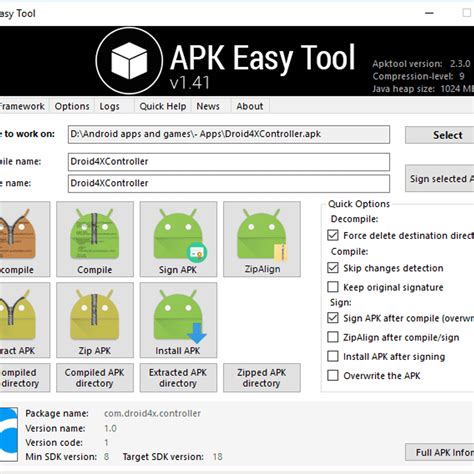Click the Sign APK Android icon

click(179, 235)
